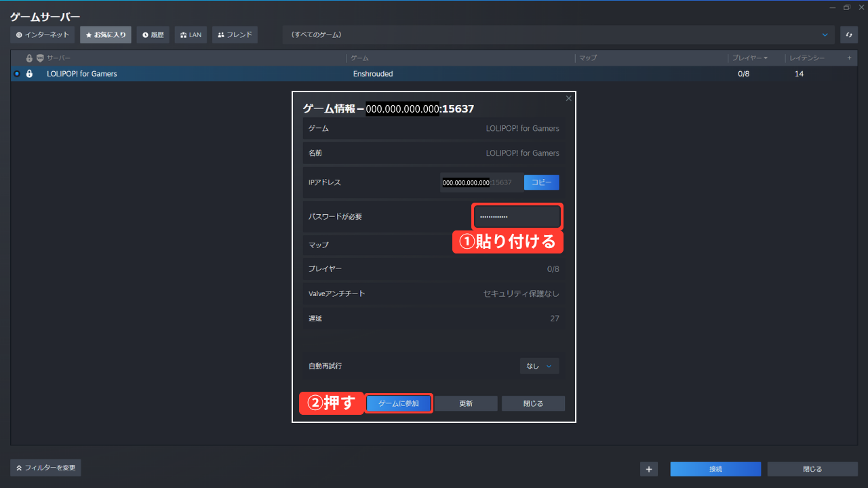Click the latency value 14

click(x=799, y=74)
